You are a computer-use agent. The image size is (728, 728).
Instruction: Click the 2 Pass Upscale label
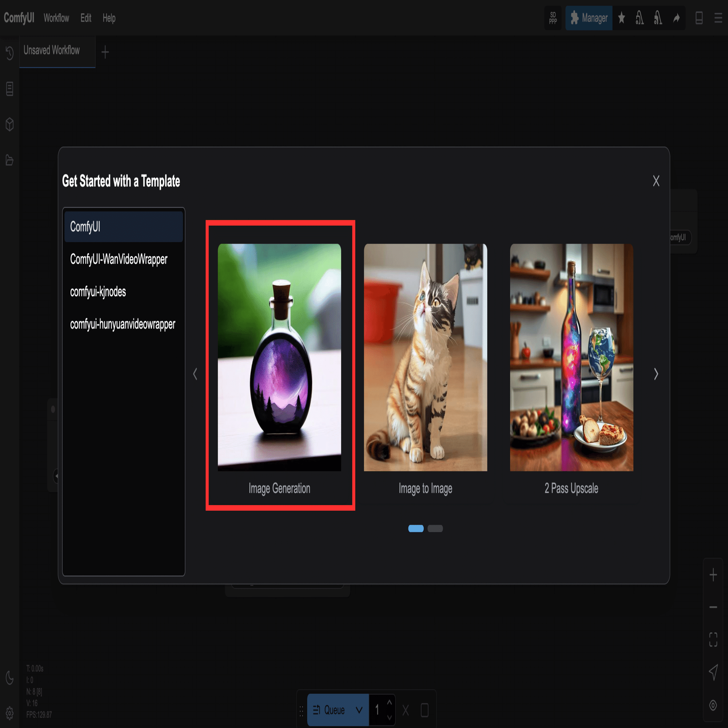click(x=571, y=488)
